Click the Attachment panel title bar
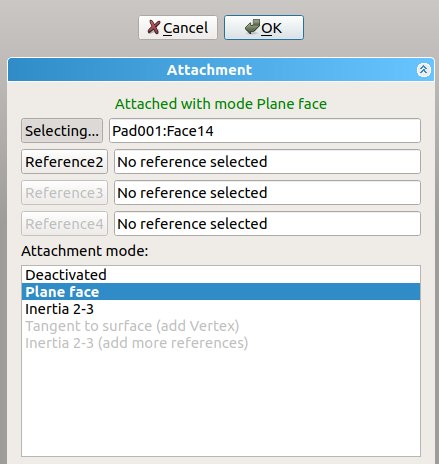 pyautogui.click(x=221, y=70)
